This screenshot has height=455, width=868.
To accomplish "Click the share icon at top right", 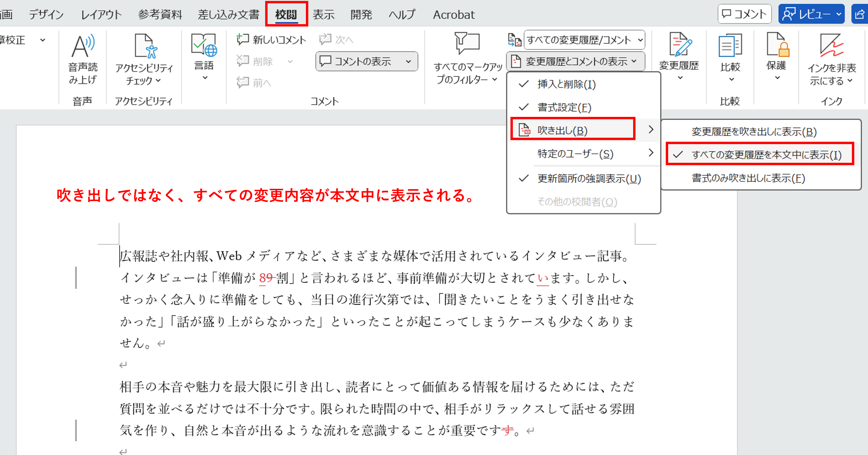I will 859,14.
